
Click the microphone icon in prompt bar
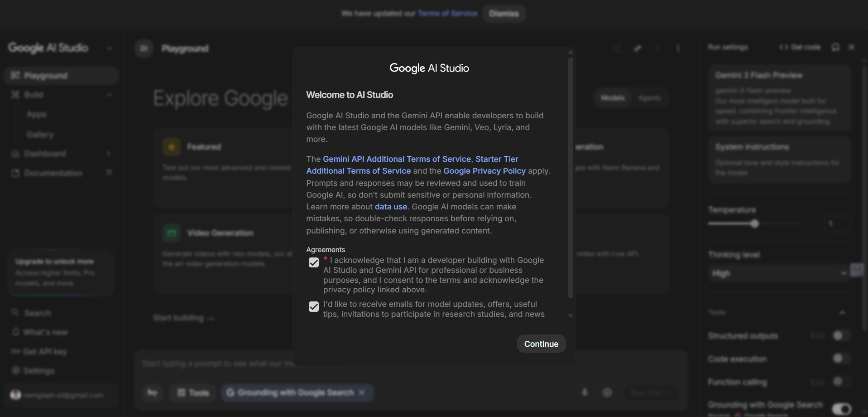pyautogui.click(x=585, y=393)
